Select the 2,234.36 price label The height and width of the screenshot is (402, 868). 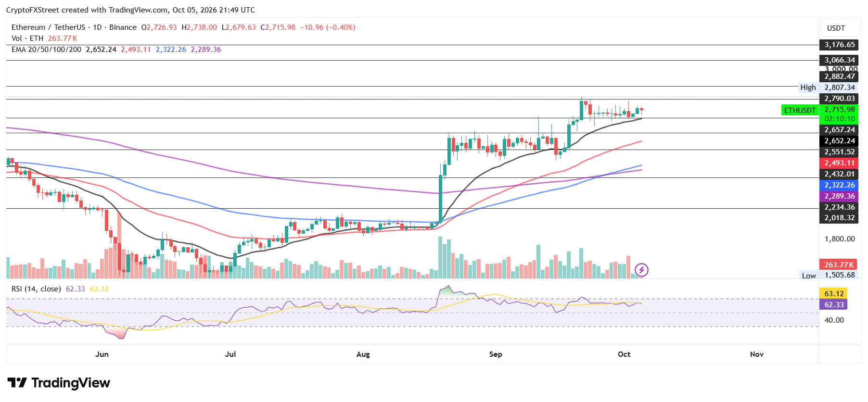[x=840, y=207]
